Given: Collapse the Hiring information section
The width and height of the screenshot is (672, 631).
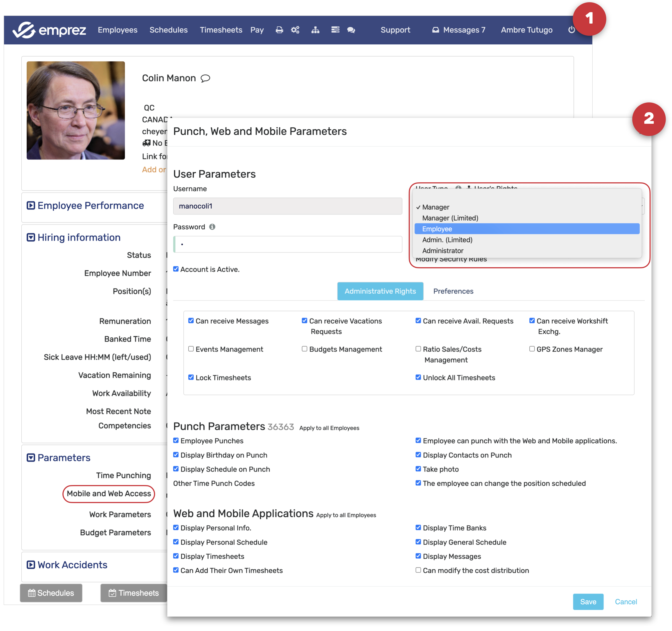Looking at the screenshot, I should point(31,237).
